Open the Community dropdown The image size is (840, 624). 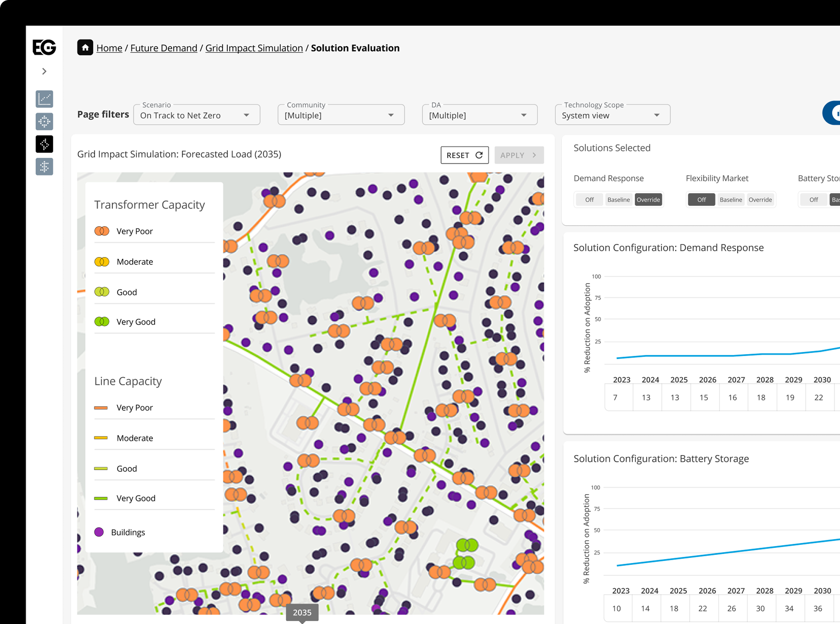(x=341, y=115)
